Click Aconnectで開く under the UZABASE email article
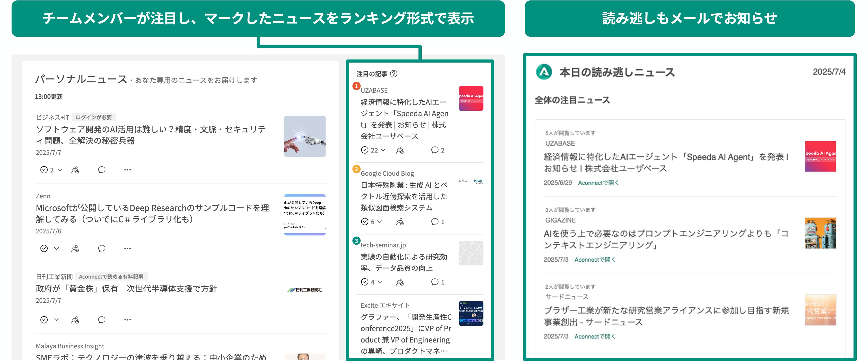The image size is (868, 362). click(598, 182)
